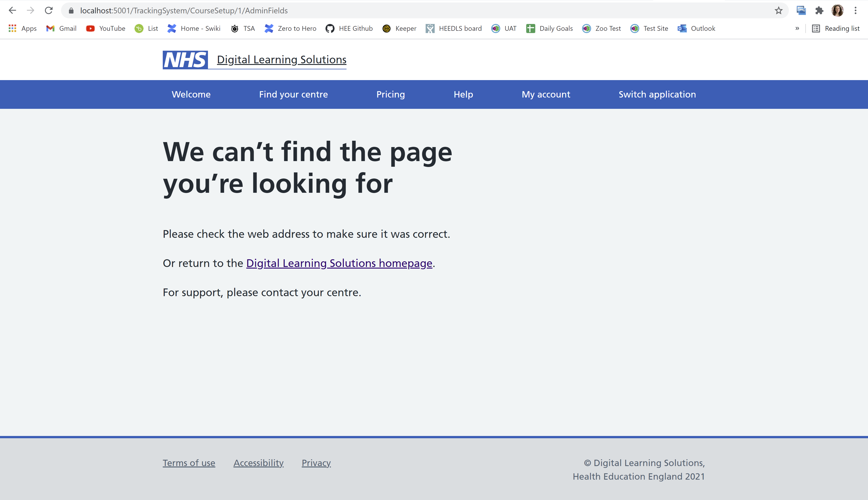Follow Digital Learning Solutions homepage link
Viewport: 868px width, 500px height.
point(339,263)
